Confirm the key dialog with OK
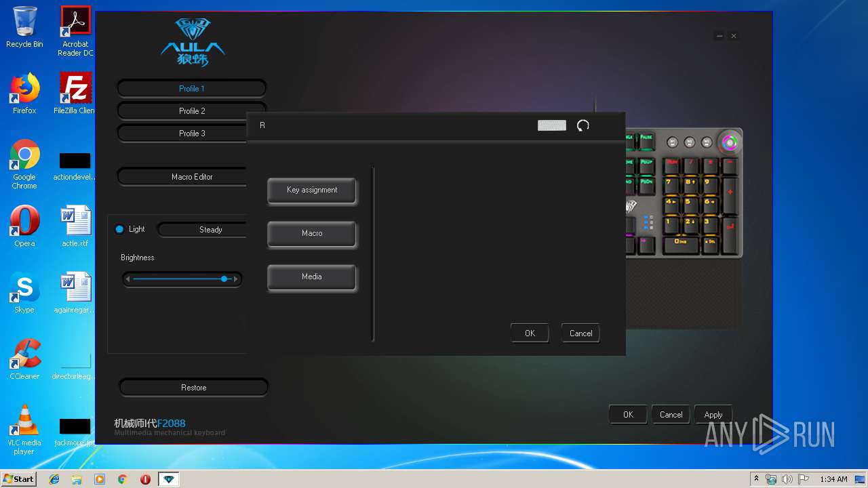This screenshot has width=868, height=488. (x=530, y=333)
